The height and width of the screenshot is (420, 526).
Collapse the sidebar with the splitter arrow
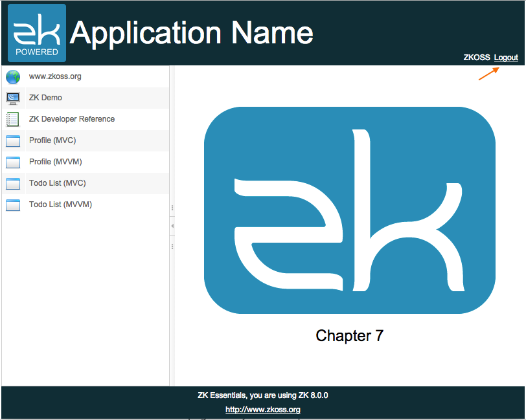(x=172, y=227)
